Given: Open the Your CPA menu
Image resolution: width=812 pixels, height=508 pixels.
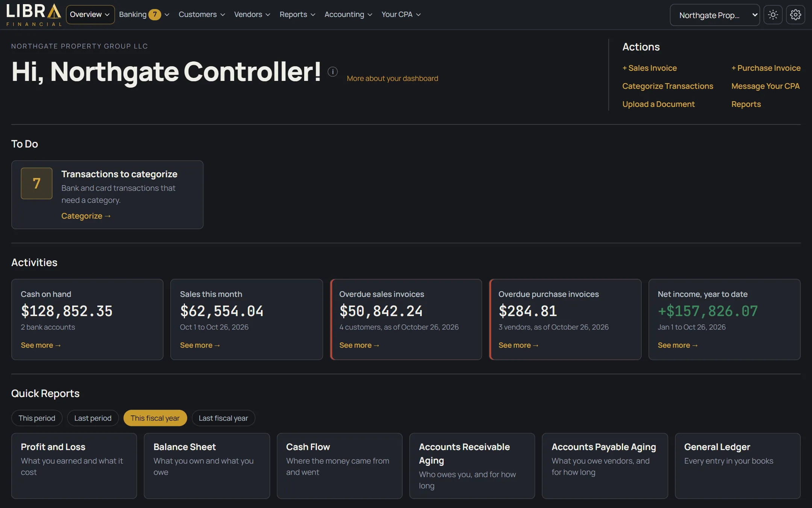Looking at the screenshot, I should point(401,14).
